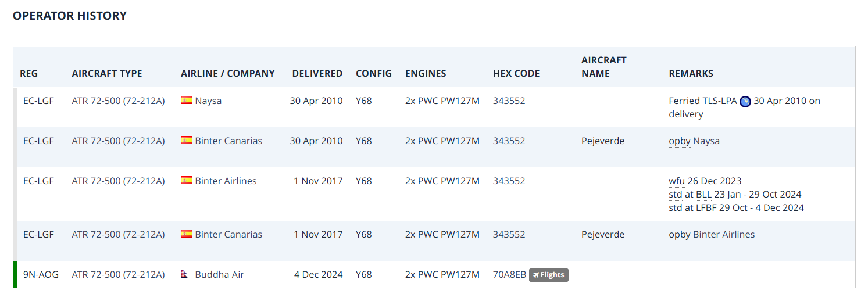Click the HEX CODE column header

click(516, 73)
